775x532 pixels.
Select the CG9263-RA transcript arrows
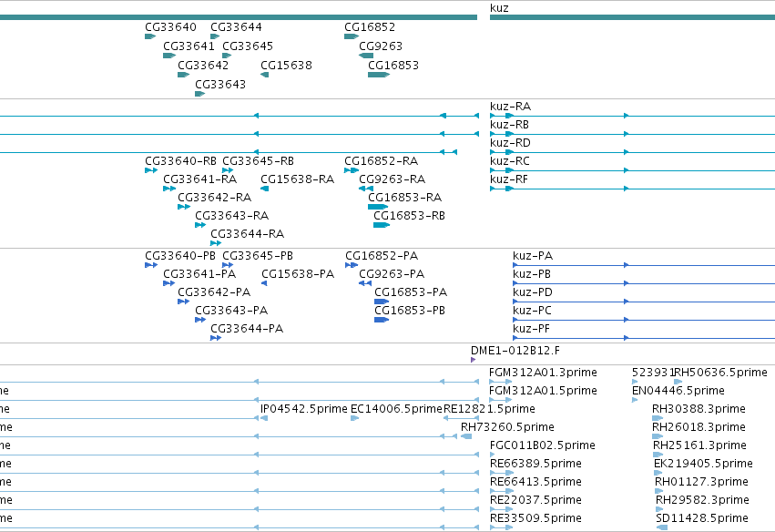point(366,189)
